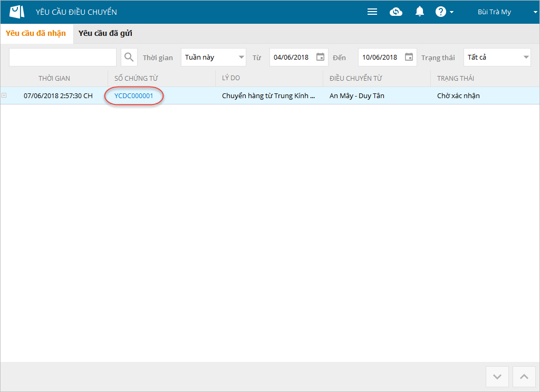Click the cloud sync icon

396,12
